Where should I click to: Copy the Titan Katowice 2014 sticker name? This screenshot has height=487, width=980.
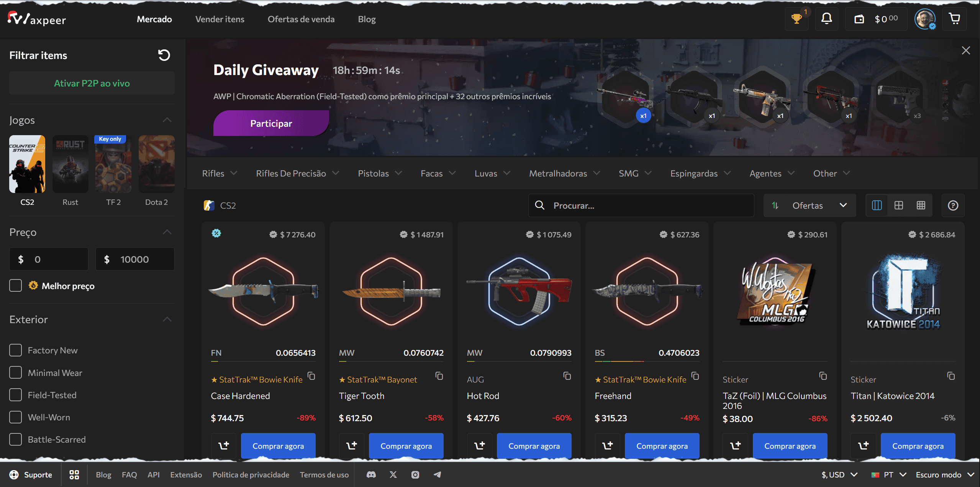(x=951, y=376)
